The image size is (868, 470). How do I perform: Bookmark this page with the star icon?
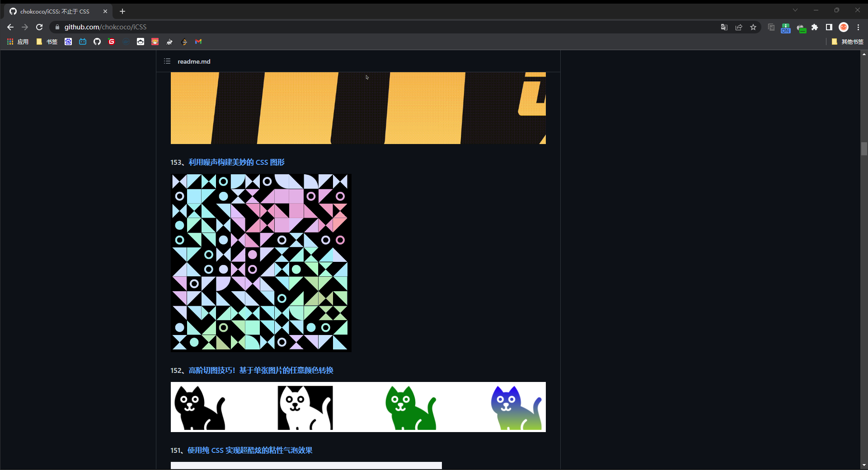coord(753,27)
